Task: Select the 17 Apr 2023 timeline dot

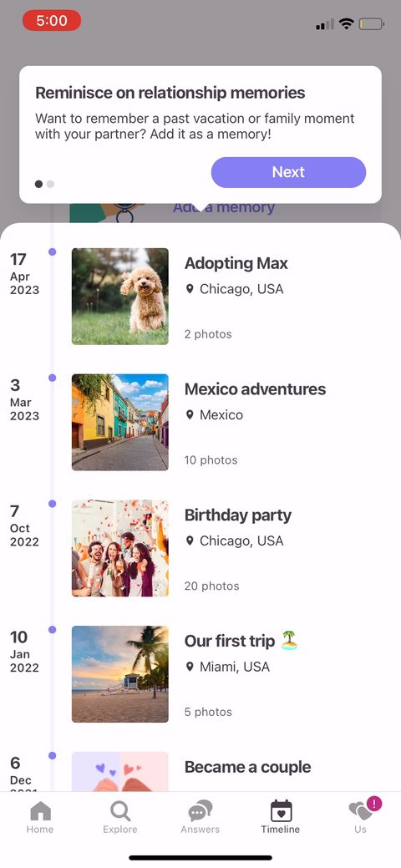Action: pos(52,251)
